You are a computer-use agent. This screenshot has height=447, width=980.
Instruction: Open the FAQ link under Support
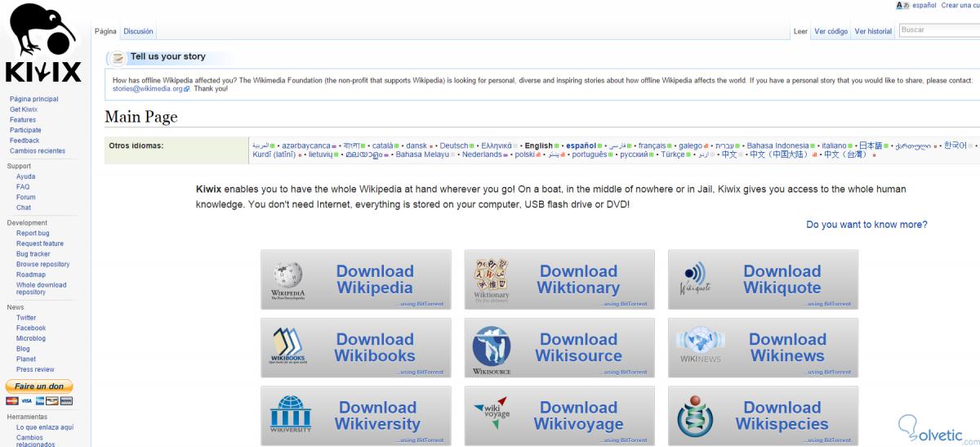[23, 186]
